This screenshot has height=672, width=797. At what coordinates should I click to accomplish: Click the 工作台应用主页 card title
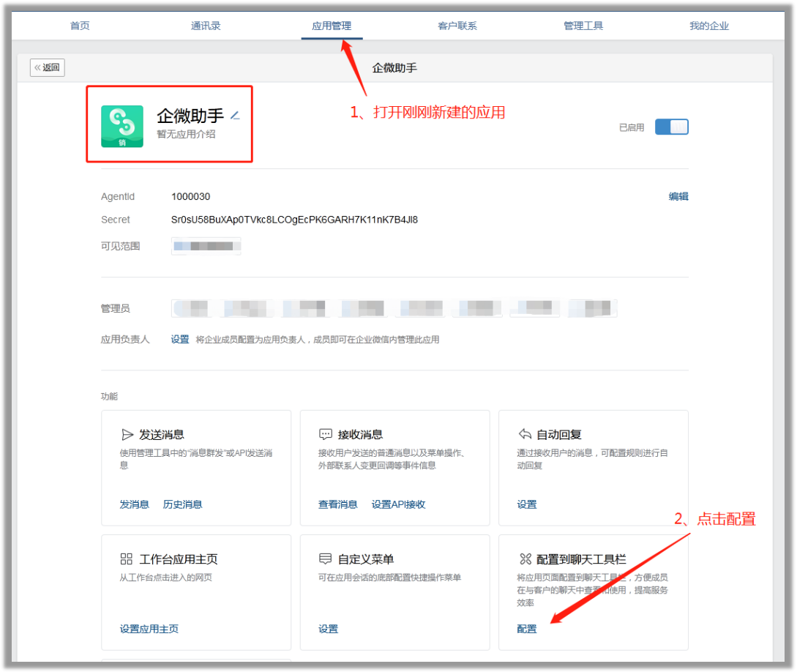click(179, 559)
